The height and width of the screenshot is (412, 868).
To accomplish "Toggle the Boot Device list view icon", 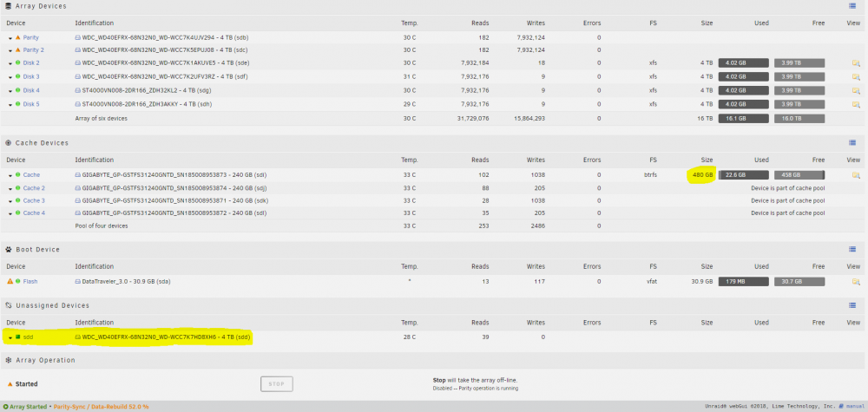I will coord(852,250).
